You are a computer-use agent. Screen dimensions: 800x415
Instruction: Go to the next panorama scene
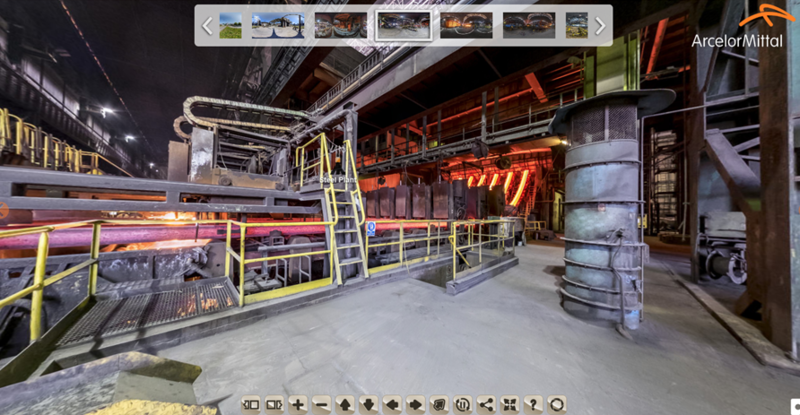click(x=600, y=25)
